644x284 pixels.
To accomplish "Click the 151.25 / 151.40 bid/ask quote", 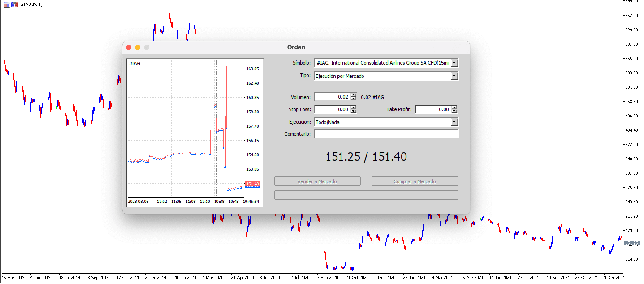I will [x=366, y=157].
